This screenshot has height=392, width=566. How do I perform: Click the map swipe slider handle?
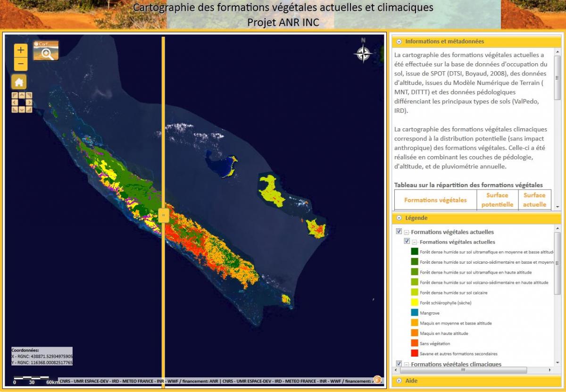(163, 215)
